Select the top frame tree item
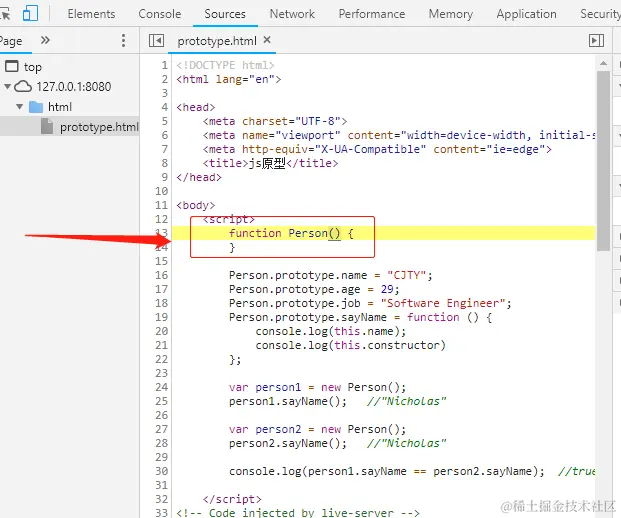This screenshot has width=621, height=518. point(32,67)
